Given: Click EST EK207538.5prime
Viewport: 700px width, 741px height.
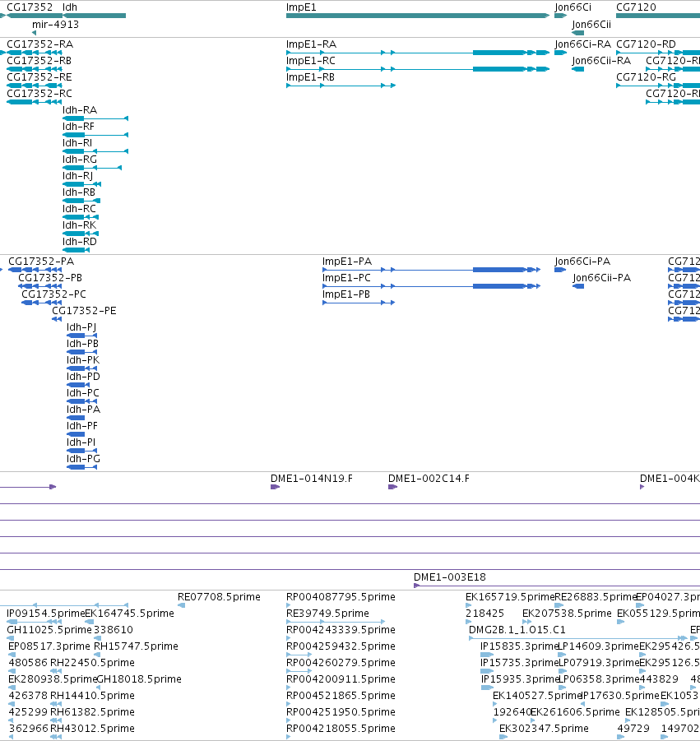Looking at the screenshot, I should tap(567, 614).
